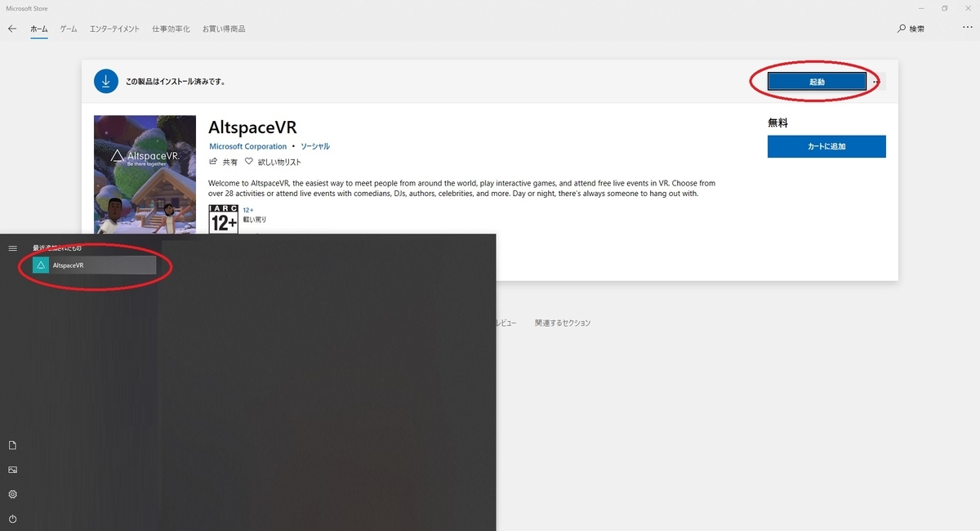Click the AltspaceVR product title

252,128
